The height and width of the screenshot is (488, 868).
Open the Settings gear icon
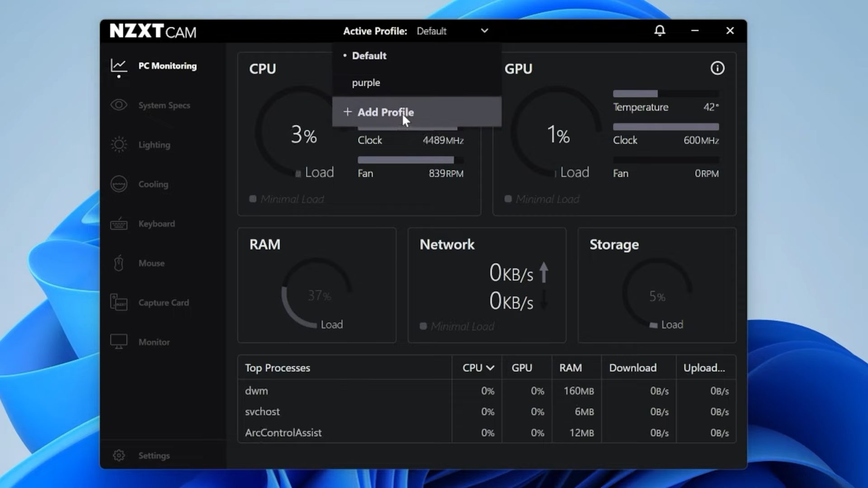(119, 455)
